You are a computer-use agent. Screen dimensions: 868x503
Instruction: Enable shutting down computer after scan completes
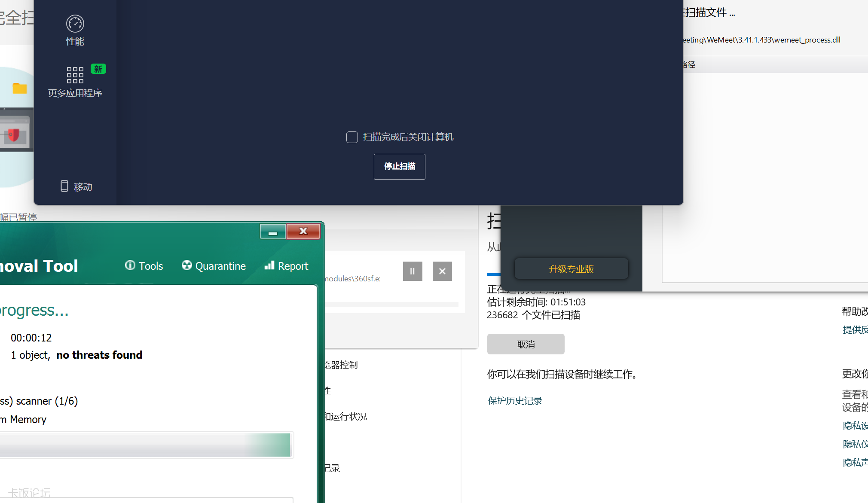click(352, 137)
